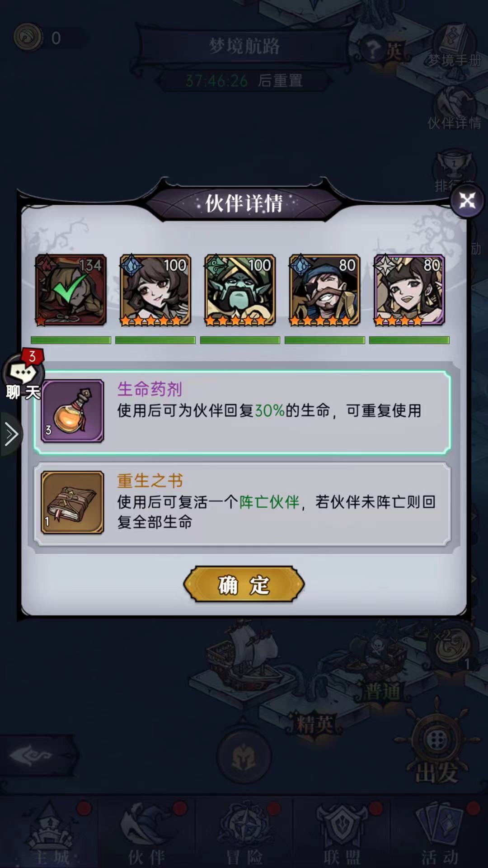Choose the level 80 eyepatch pirate companion

coord(324,290)
